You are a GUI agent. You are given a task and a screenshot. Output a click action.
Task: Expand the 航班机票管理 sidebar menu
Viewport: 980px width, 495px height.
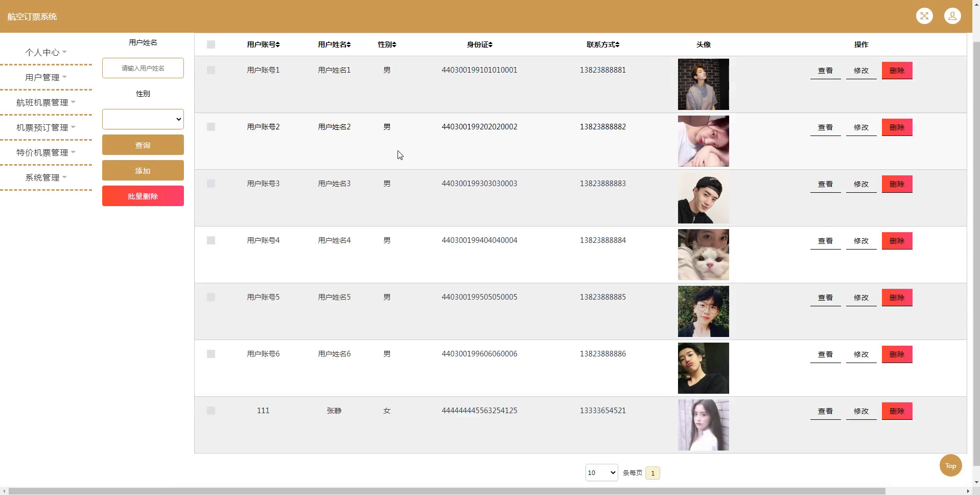[46, 102]
